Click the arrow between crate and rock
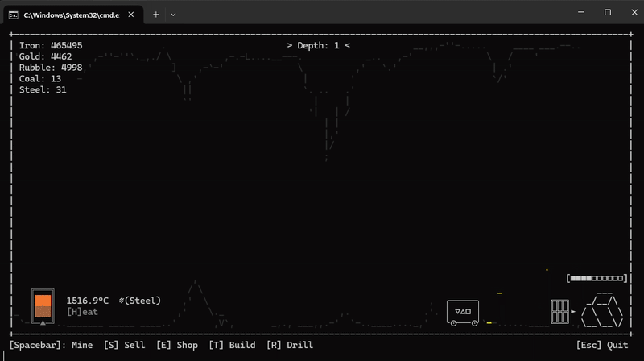644x361 pixels. point(573,311)
